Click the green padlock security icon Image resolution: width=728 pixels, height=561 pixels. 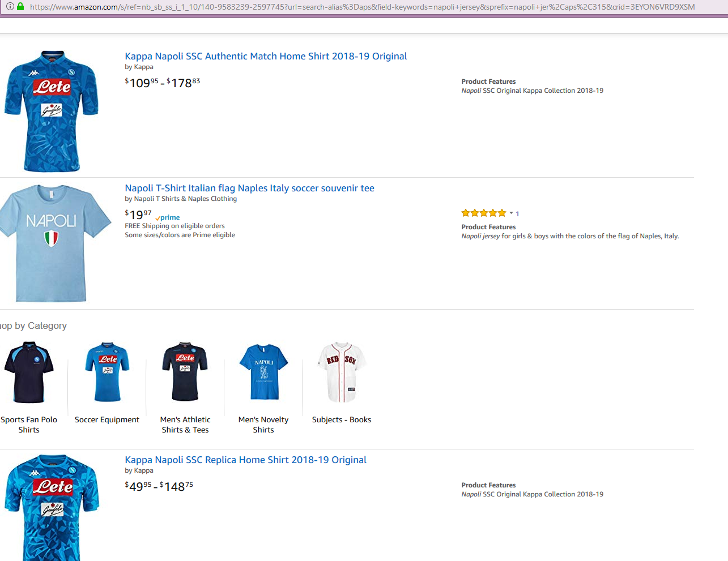(x=20, y=7)
